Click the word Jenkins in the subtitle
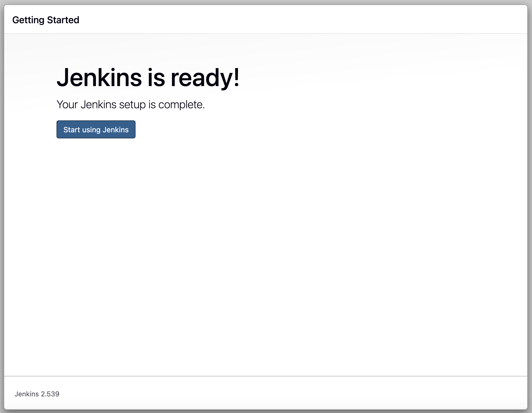The image size is (532, 413). (98, 105)
